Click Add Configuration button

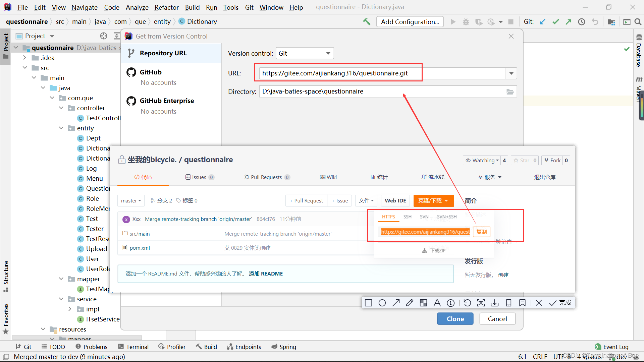point(410,22)
